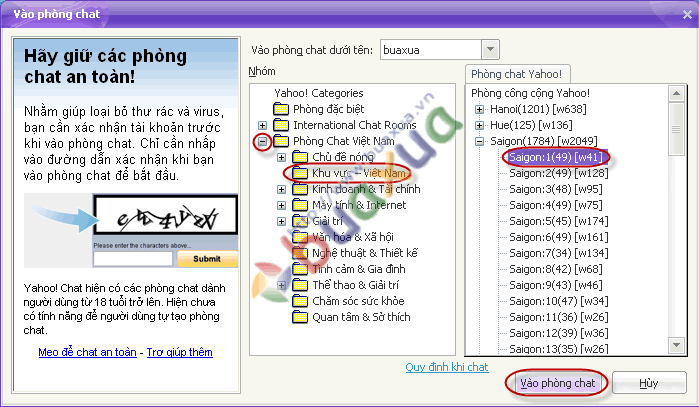Select room Saigon:4(49) [w75]
The image size is (699, 407).
pyautogui.click(x=555, y=205)
